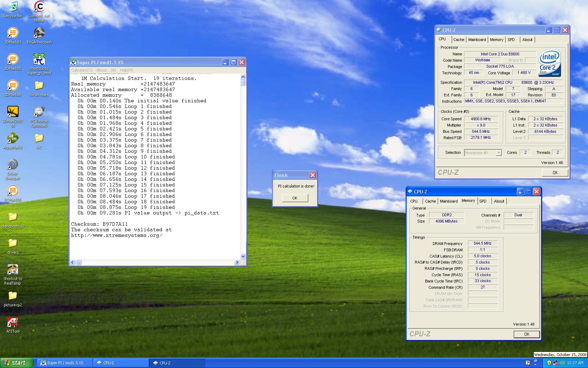This screenshot has height=368, width=588.
Task: Switch to Cache tab in upper CPU-Z
Action: [458, 40]
